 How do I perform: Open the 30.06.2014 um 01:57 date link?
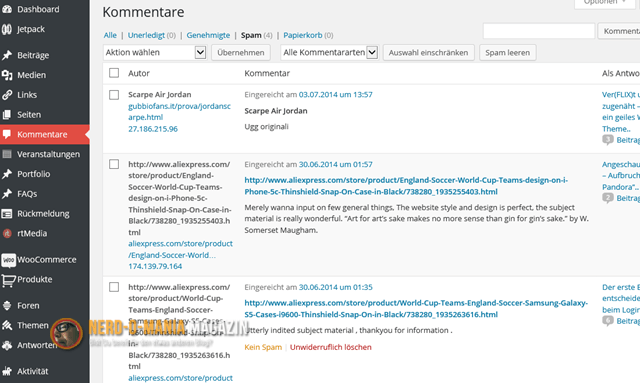click(336, 165)
